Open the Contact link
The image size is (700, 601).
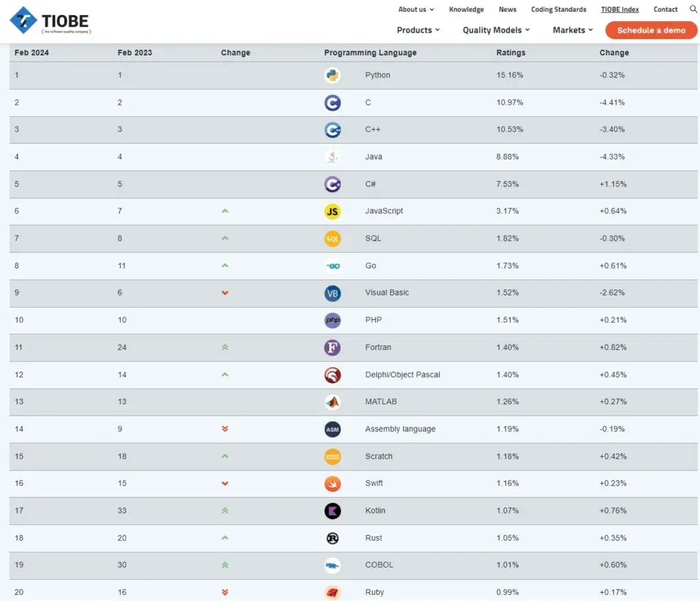pos(665,10)
